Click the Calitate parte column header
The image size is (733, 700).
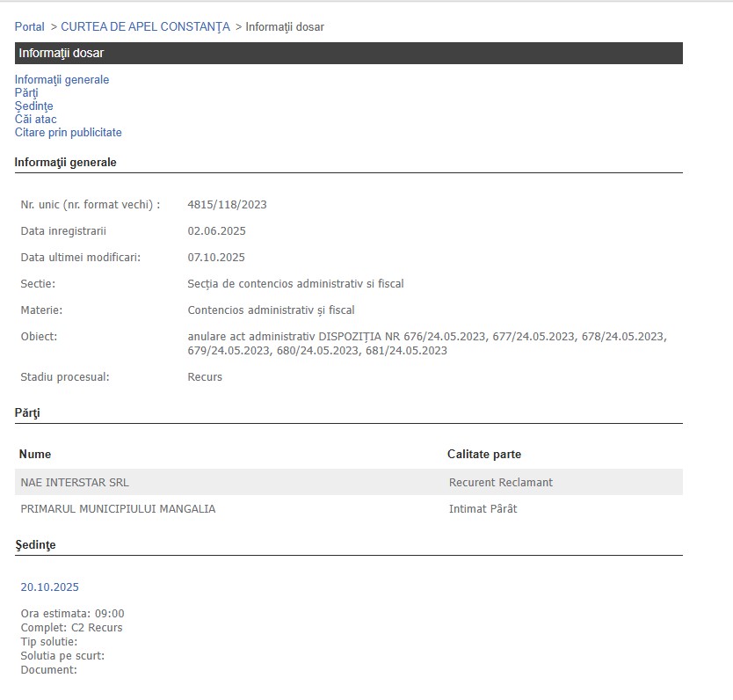pos(483,455)
